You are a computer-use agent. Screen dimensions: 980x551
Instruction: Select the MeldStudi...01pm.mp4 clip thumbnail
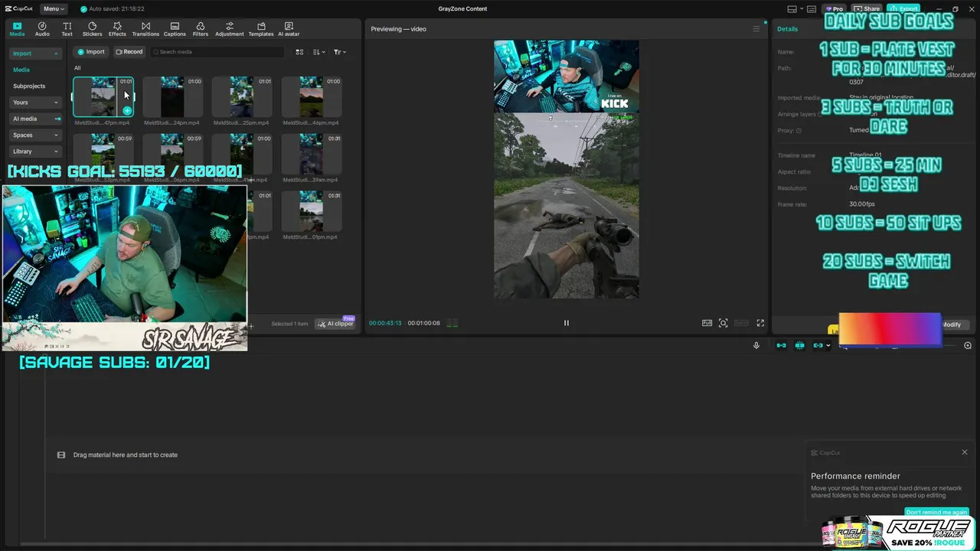[x=311, y=211]
